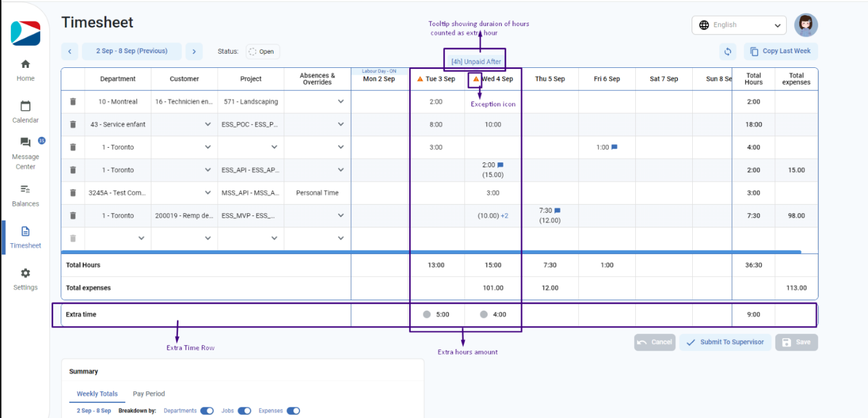Delete the 10 - Montreal row

click(72, 101)
